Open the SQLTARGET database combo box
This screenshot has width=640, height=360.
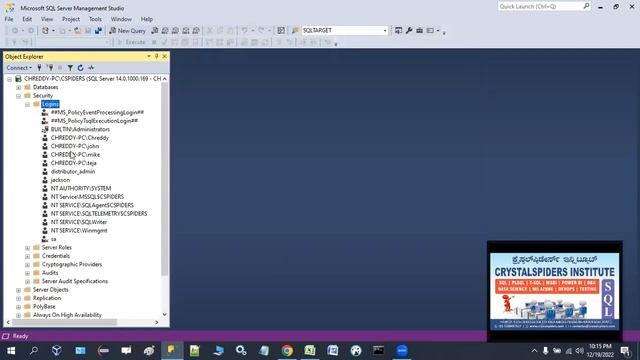344,31
